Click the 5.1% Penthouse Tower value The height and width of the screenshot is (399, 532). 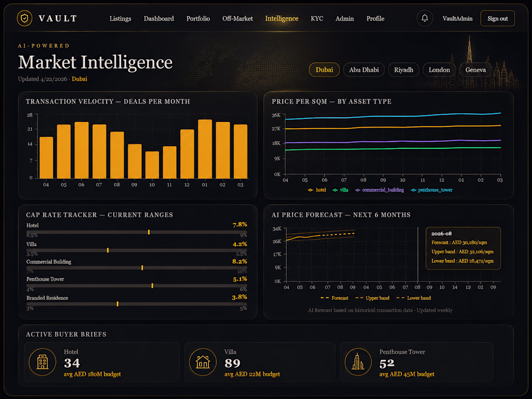(x=240, y=279)
